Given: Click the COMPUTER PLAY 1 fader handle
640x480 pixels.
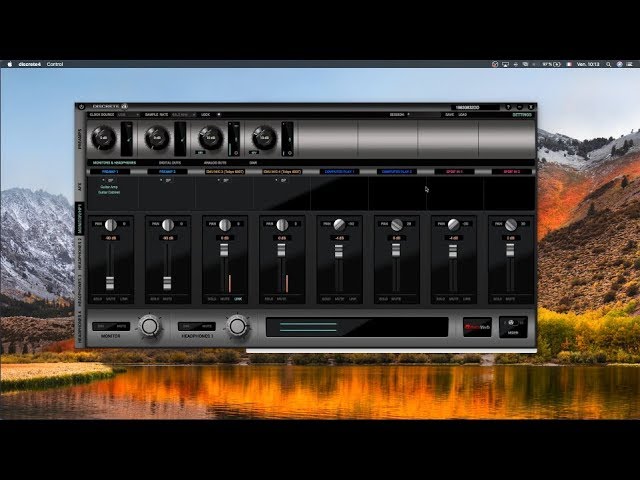Looking at the screenshot, I should point(339,250).
